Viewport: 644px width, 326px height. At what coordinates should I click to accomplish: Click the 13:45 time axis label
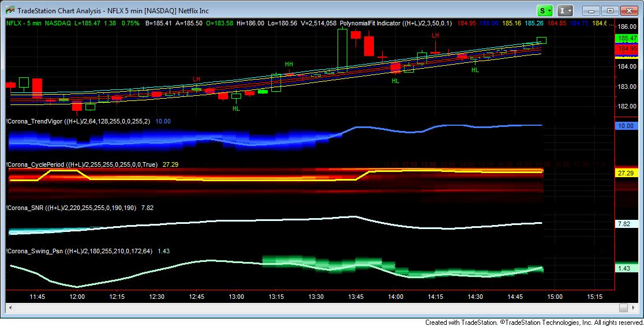point(355,297)
